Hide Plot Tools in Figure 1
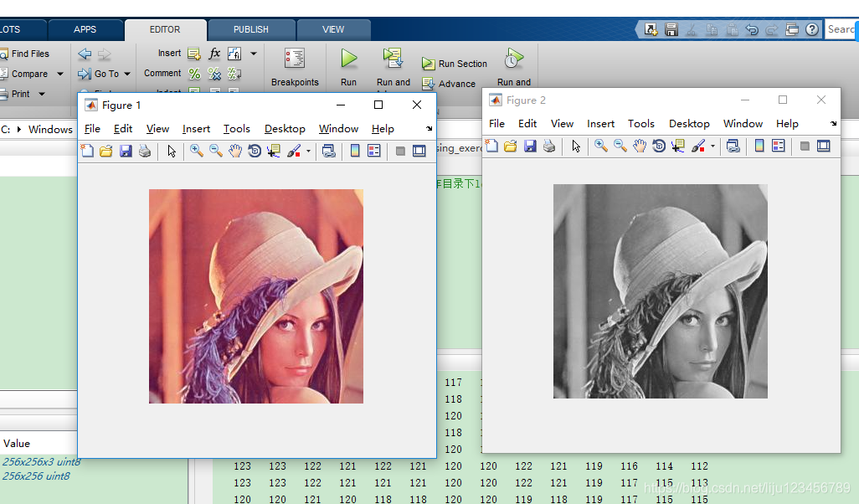Screen dimensions: 859x504 (x=400, y=152)
